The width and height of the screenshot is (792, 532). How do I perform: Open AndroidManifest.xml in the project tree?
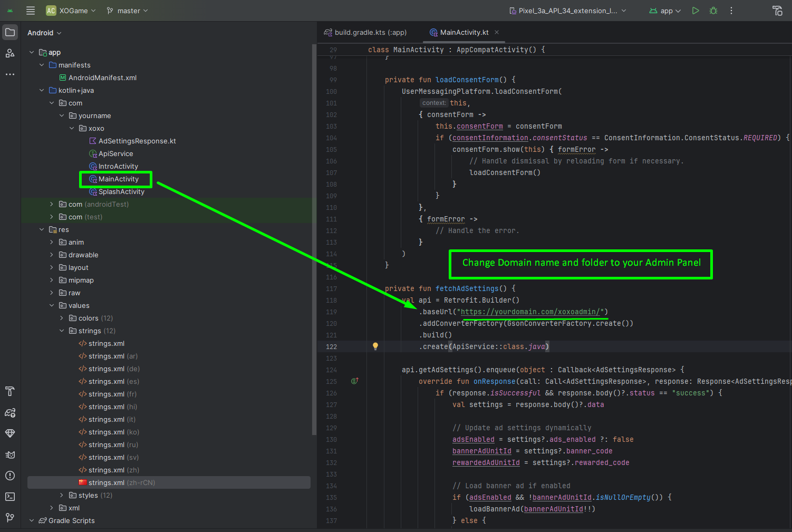tap(102, 78)
